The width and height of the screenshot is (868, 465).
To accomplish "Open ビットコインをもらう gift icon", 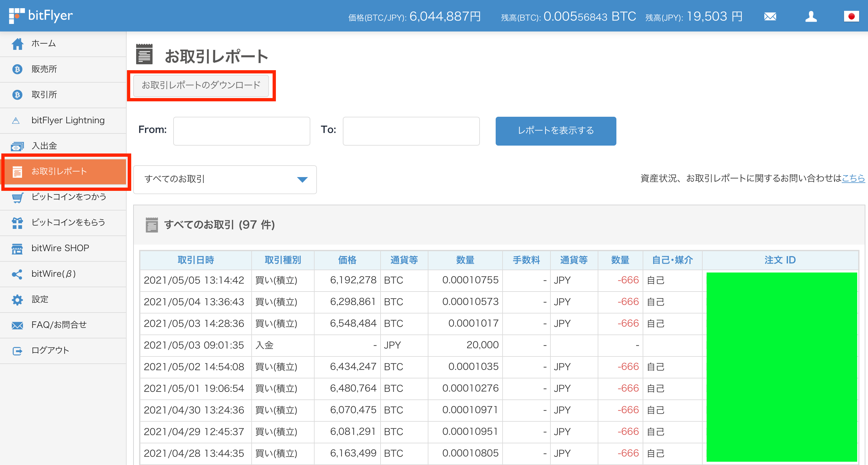I will tap(17, 223).
